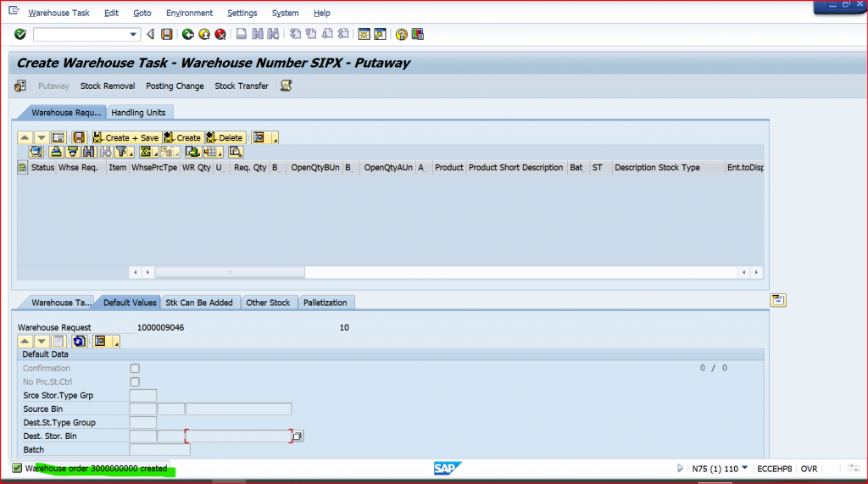Switch to the Other Stock tab
The height and width of the screenshot is (484, 868).
click(268, 303)
